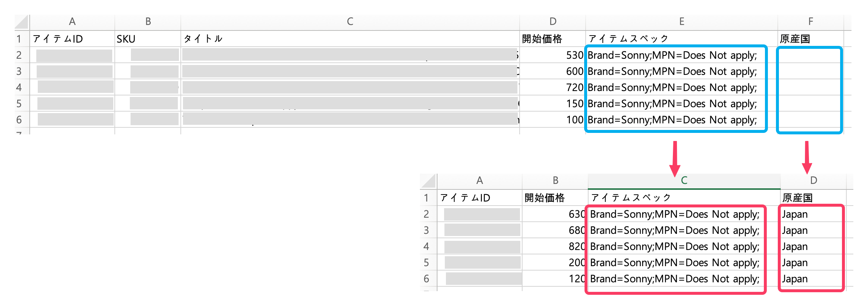Select the highlighted column C header in lower sheet
This screenshot has width=868, height=308.
[x=684, y=181]
